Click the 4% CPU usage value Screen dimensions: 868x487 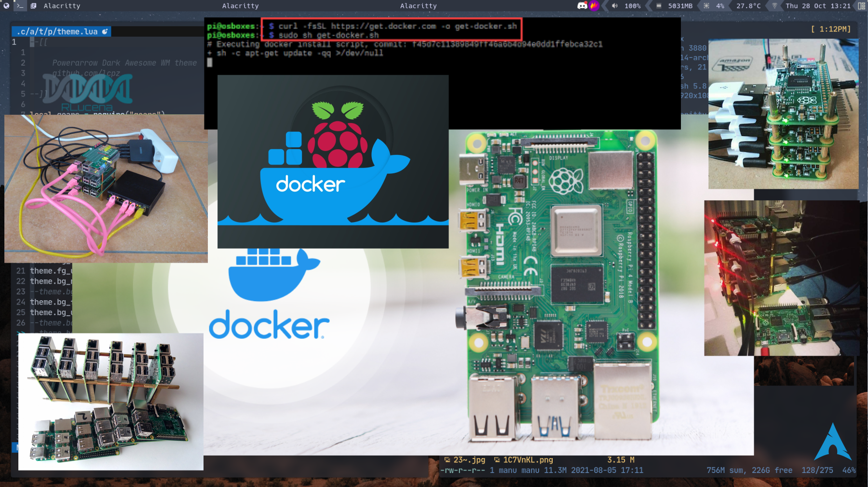[720, 6]
